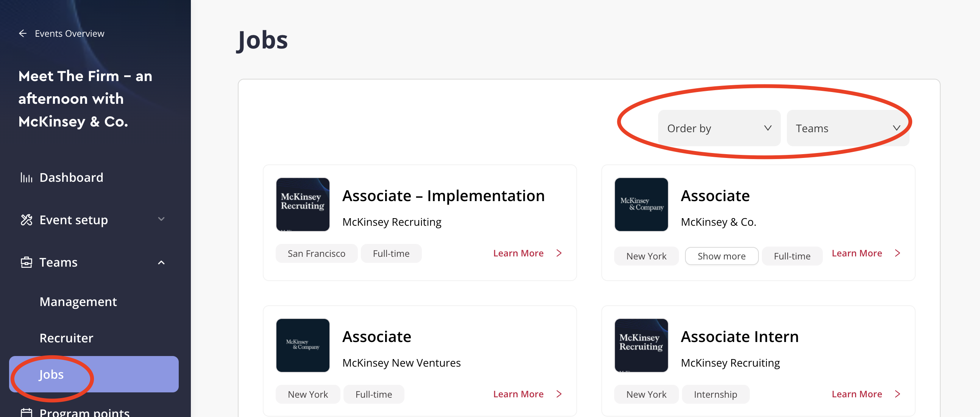Select Jobs in the sidebar
Image resolution: width=980 pixels, height=417 pixels.
tap(94, 374)
